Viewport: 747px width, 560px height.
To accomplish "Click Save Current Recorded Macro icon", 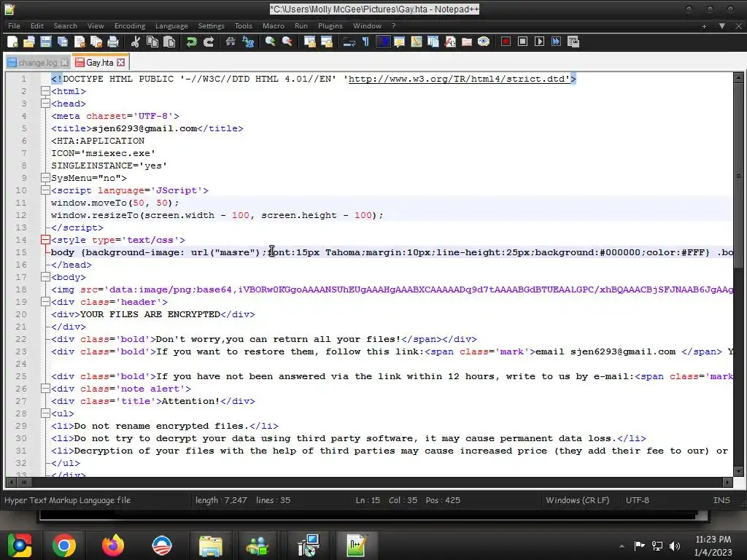I will coord(573,42).
